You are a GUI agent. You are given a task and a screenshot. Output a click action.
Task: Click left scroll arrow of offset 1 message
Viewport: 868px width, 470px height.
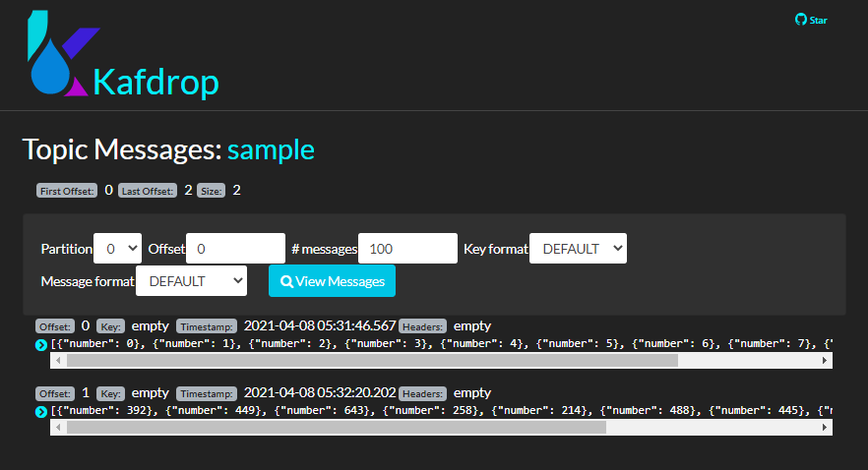pyautogui.click(x=58, y=428)
